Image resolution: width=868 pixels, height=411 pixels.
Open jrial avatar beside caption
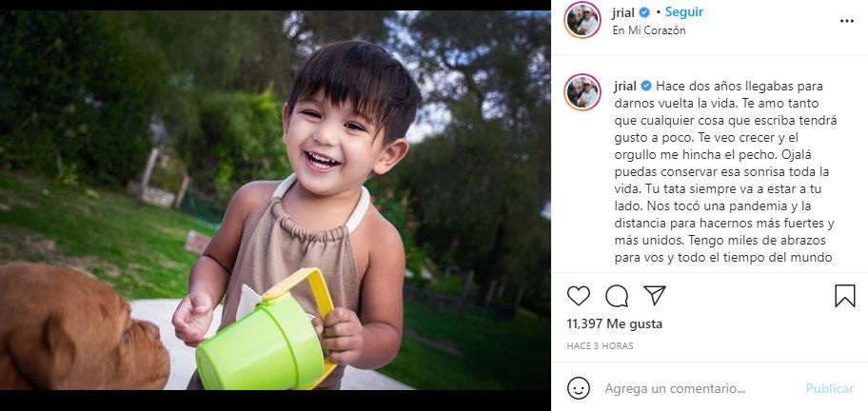(582, 92)
